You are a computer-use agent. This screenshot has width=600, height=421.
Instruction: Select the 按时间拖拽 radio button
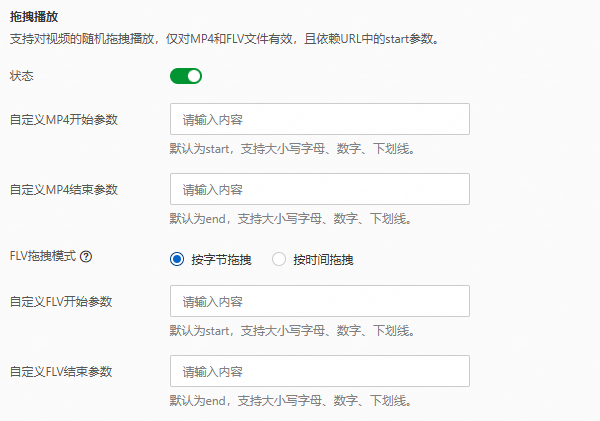click(279, 260)
